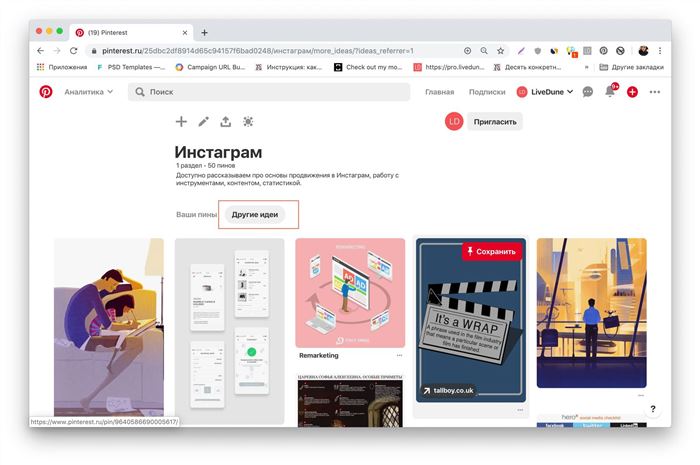Open the https://pro.livedun... bookmark
The image size is (700, 465).
pos(449,67)
